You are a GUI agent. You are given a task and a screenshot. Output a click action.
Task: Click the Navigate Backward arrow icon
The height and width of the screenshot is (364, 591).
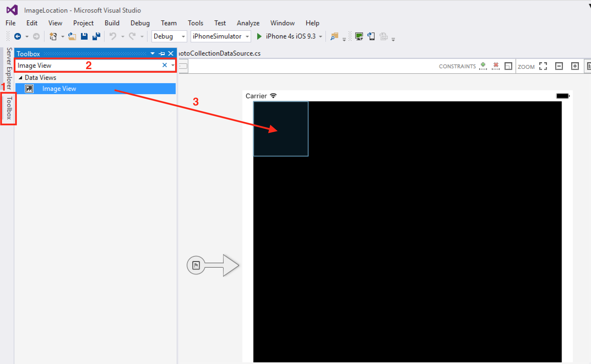click(18, 36)
